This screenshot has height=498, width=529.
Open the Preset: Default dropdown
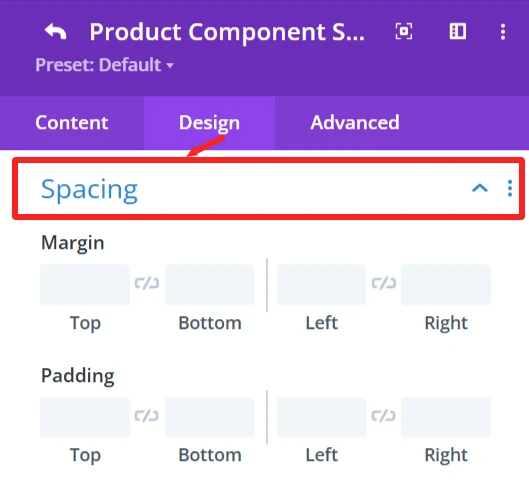(x=105, y=65)
